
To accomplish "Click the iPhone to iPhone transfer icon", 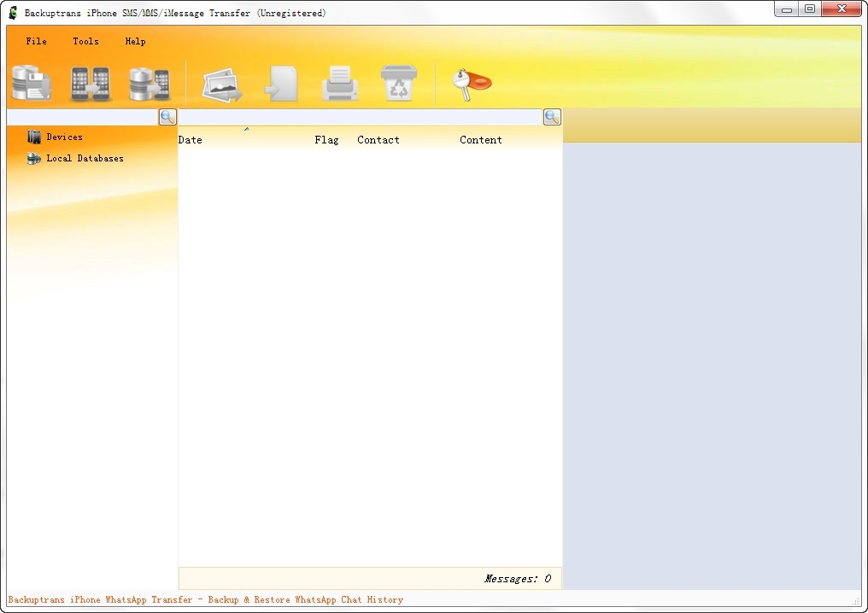I will point(91,84).
